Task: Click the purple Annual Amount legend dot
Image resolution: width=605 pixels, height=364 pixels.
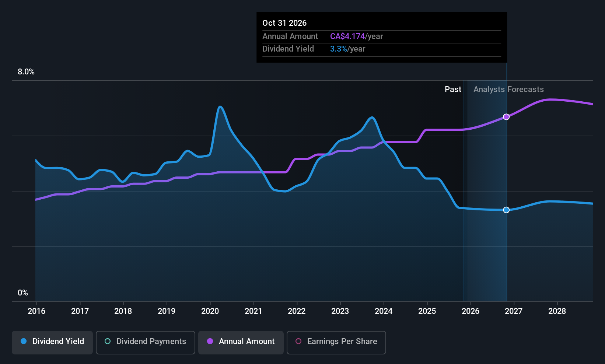Action: click(x=210, y=341)
